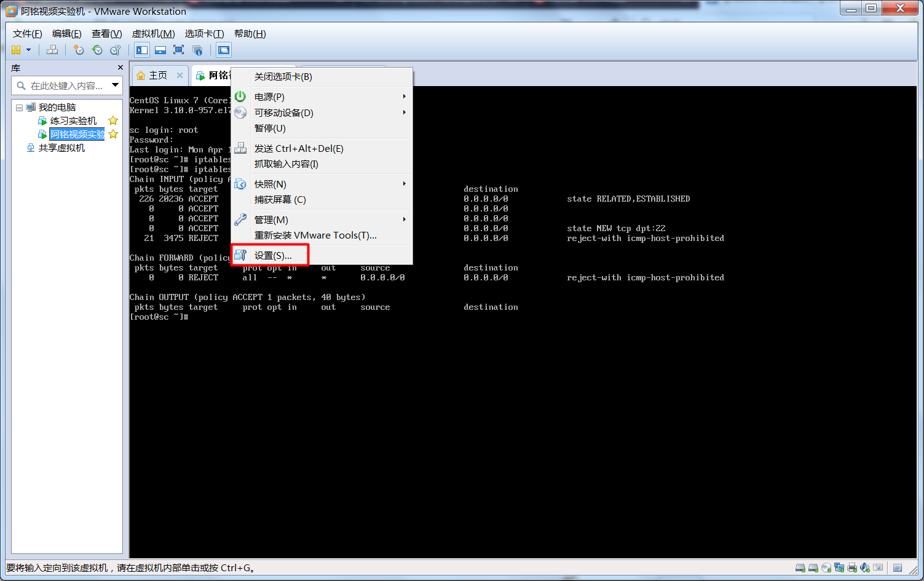Click the sound card status icon

click(x=865, y=567)
